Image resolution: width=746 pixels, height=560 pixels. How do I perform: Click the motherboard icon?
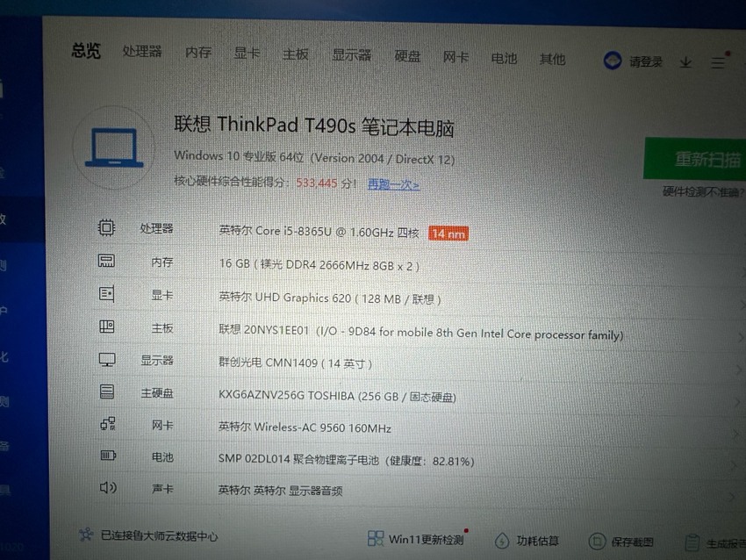[106, 327]
